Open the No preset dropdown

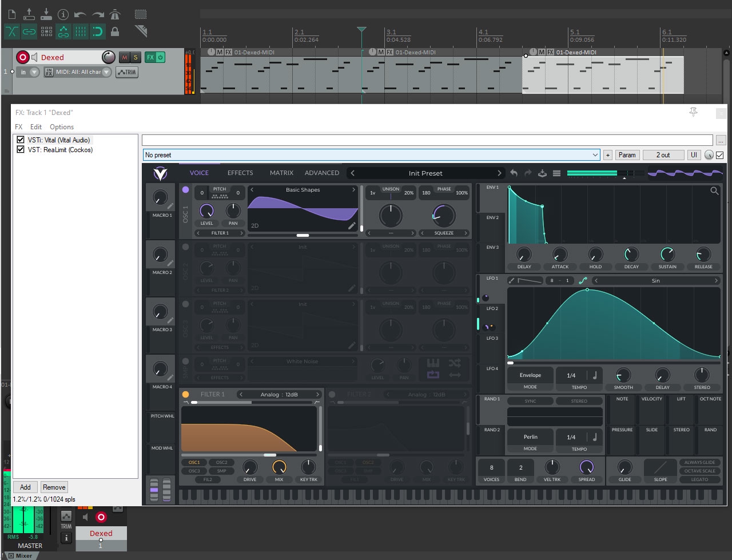[371, 155]
